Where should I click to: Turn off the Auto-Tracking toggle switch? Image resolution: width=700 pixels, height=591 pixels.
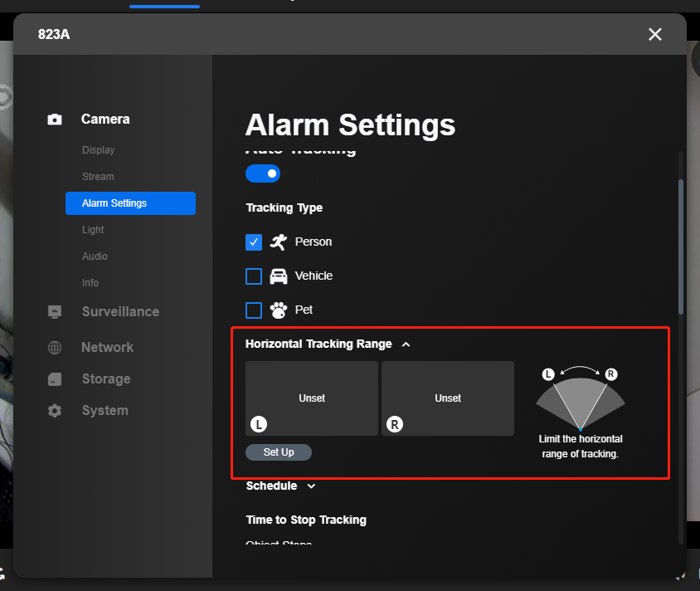click(x=263, y=173)
